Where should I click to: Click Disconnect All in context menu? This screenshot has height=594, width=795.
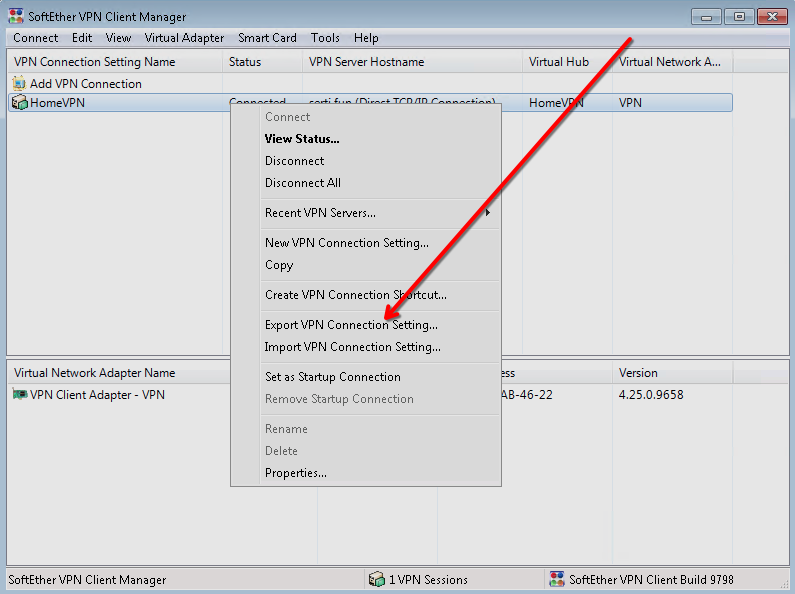303,183
